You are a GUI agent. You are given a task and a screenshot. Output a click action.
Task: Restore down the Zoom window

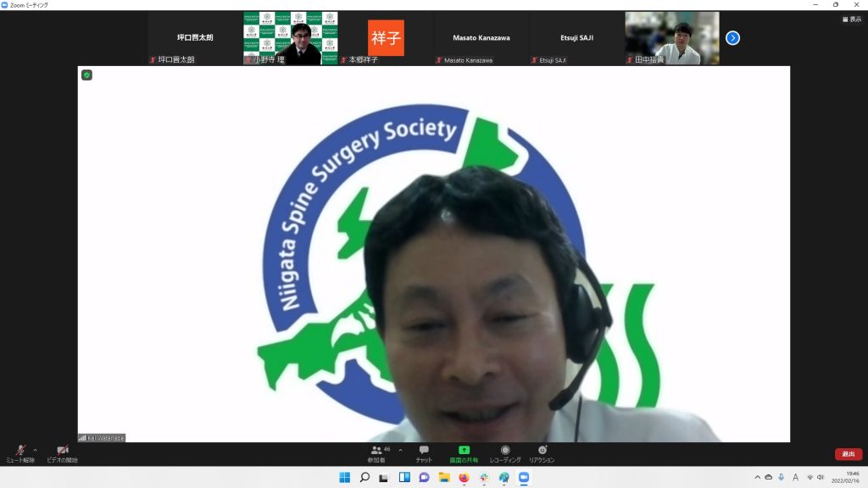(836, 5)
